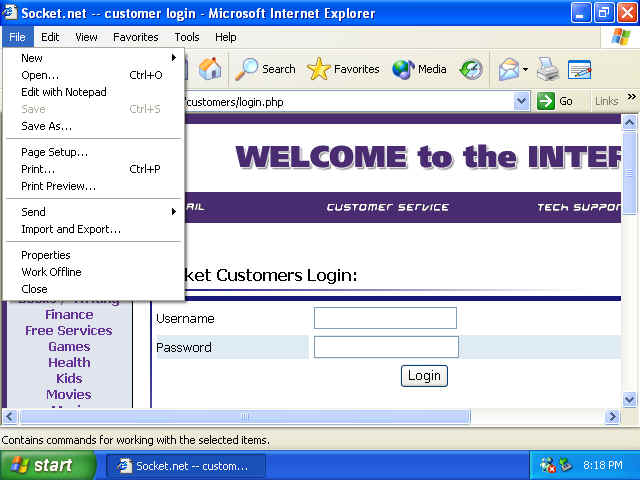Open the Kids sidebar link
Screen dimensions: 640x480
click(x=69, y=378)
